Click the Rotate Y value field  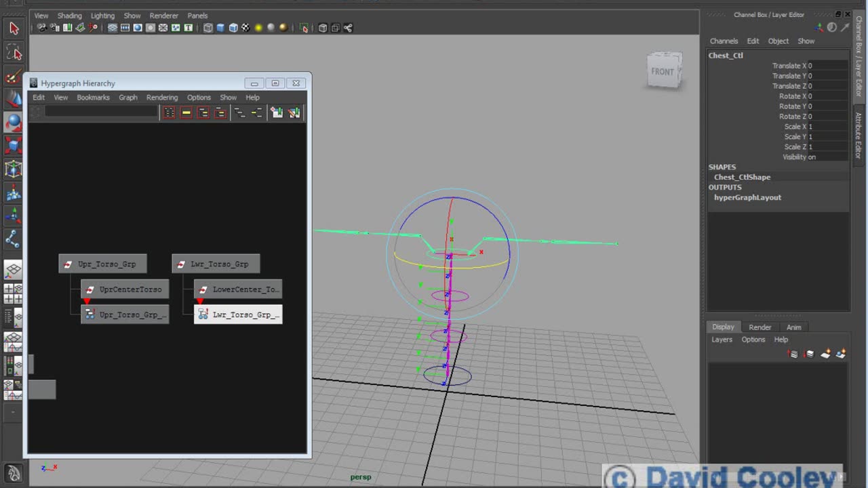[827, 106]
